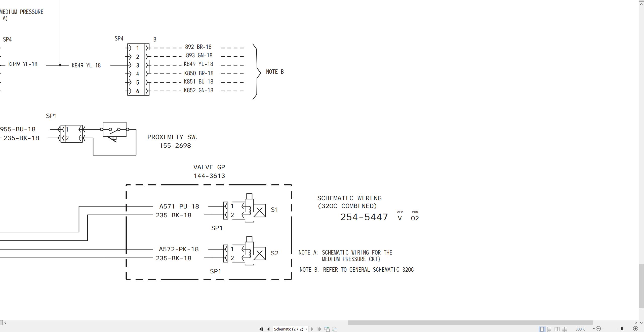644x332 pixels.
Task: Click the 955-BU-18 wire label
Action: click(x=18, y=129)
